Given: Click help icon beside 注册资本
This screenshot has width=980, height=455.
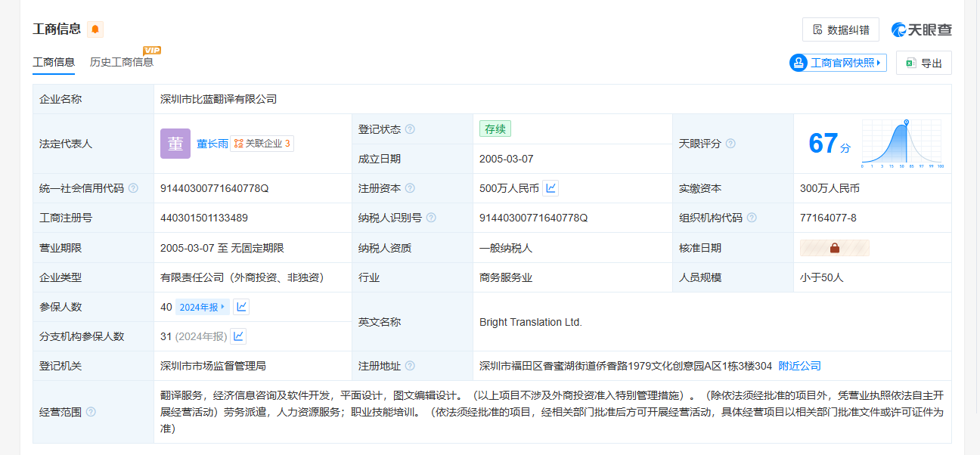Looking at the screenshot, I should point(410,188).
